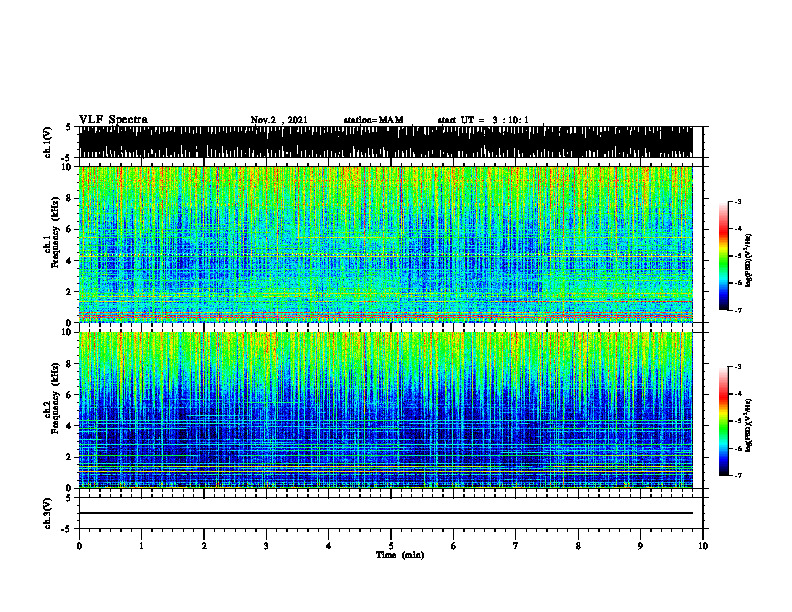Click the ch.2 "Frequency (kHz)" axis label

[55, 398]
